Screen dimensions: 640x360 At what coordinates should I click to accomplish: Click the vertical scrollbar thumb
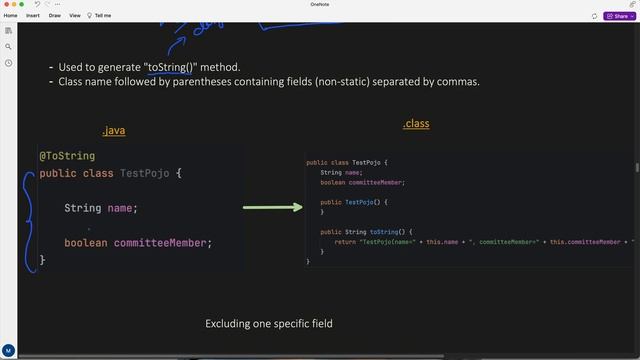pyautogui.click(x=637, y=167)
